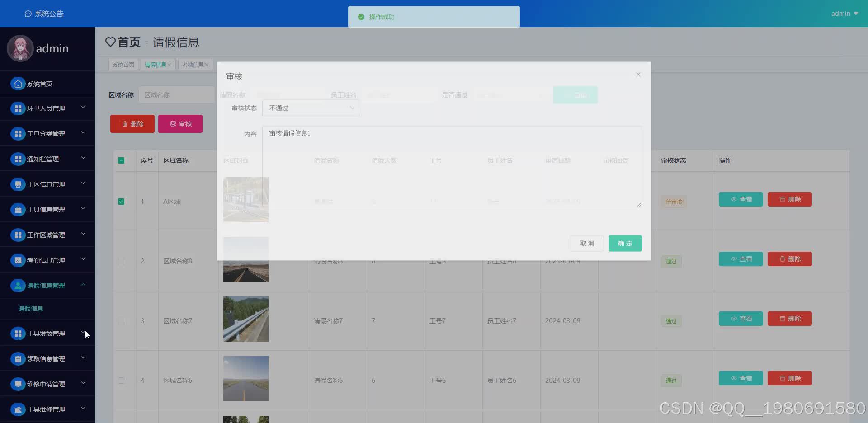
Task: Expand the 通知栏管理 menu chevron
Action: coord(83,158)
